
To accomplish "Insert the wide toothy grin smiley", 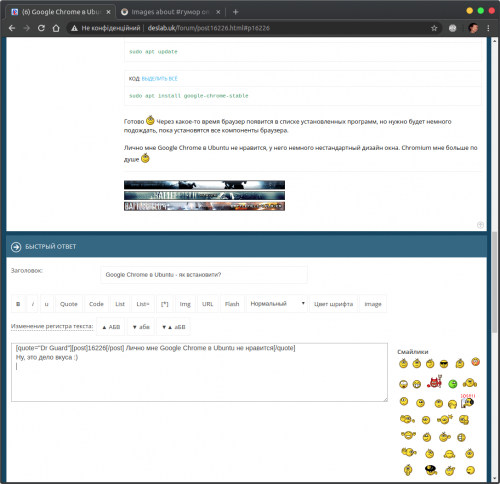I will [x=417, y=384].
